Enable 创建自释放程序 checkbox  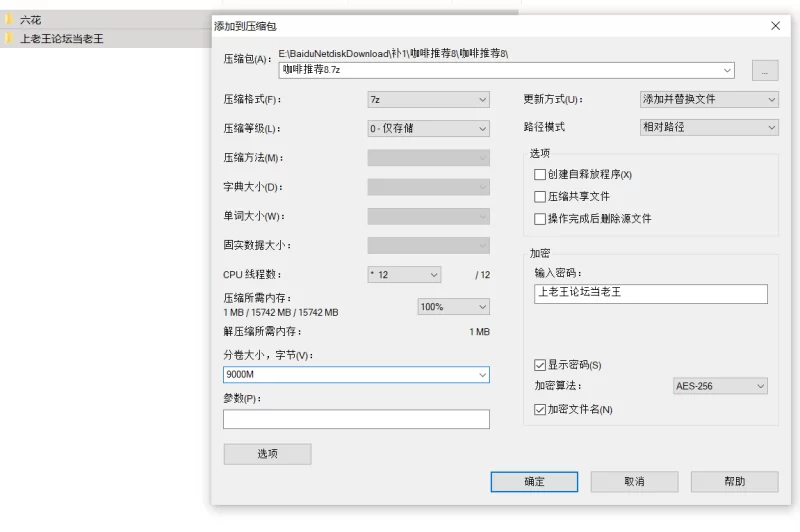[x=540, y=174]
